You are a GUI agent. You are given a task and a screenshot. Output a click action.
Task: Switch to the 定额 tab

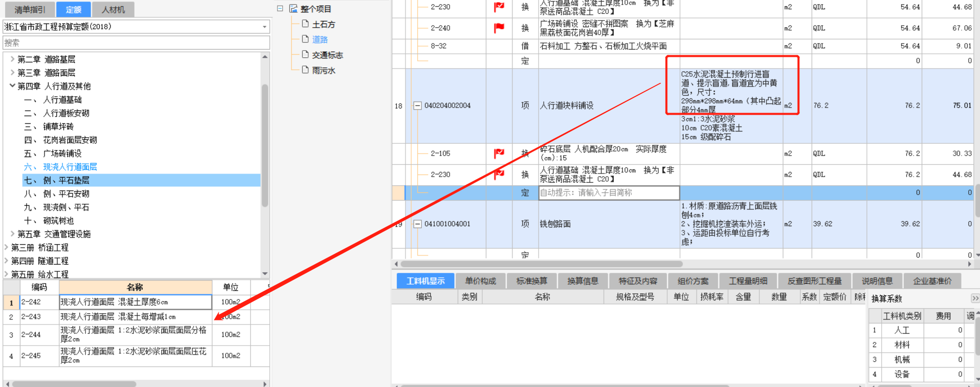click(74, 9)
